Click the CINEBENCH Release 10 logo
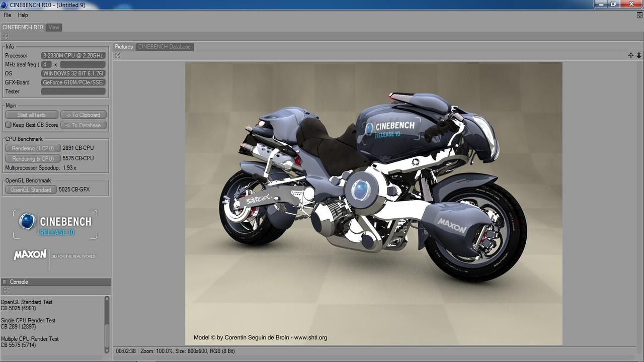This screenshot has height=362, width=644. click(x=55, y=225)
